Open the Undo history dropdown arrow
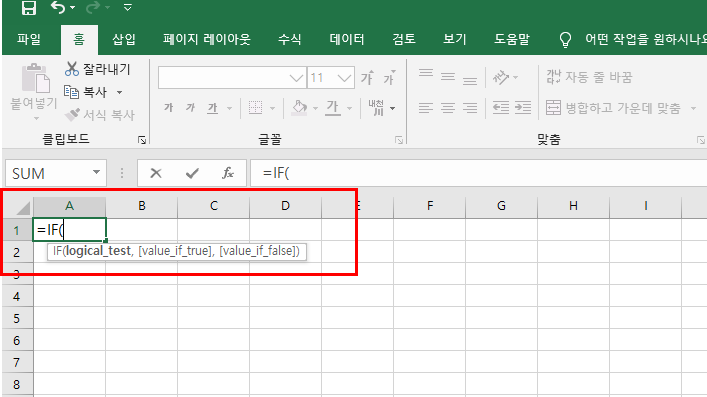The height and width of the screenshot is (397, 707). (72, 8)
